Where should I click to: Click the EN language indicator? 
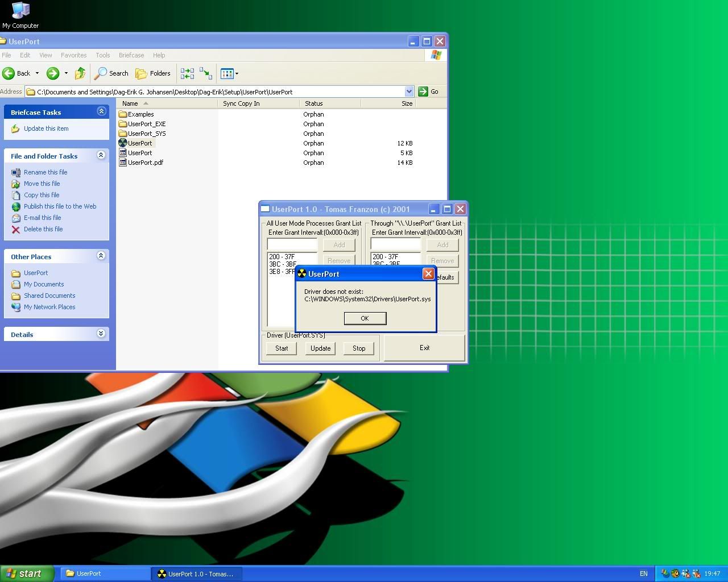point(644,573)
